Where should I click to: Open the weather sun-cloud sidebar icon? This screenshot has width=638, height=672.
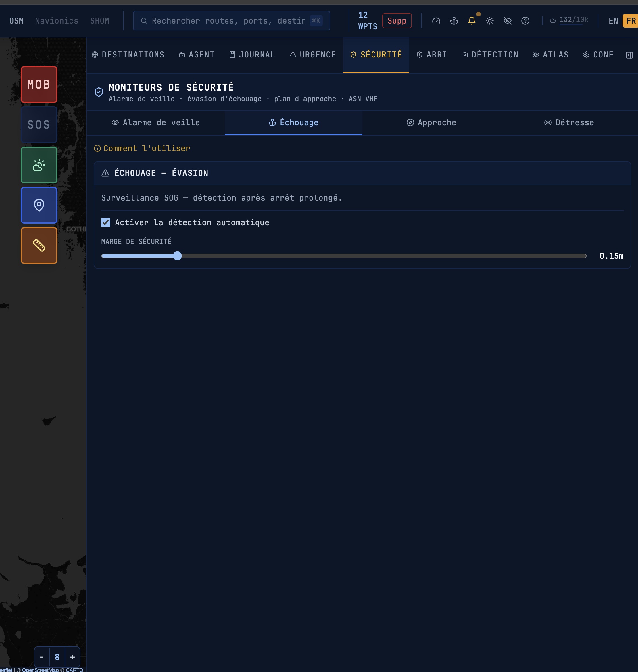pyautogui.click(x=39, y=165)
